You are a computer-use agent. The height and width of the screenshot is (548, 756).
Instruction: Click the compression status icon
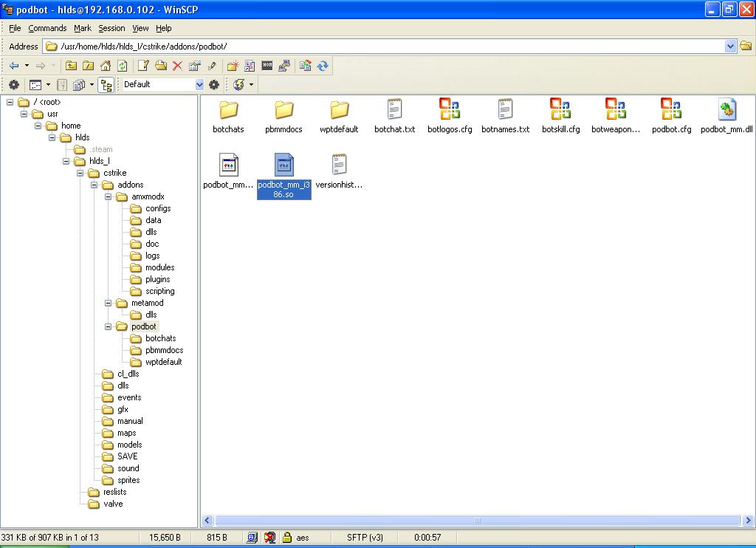(270, 538)
